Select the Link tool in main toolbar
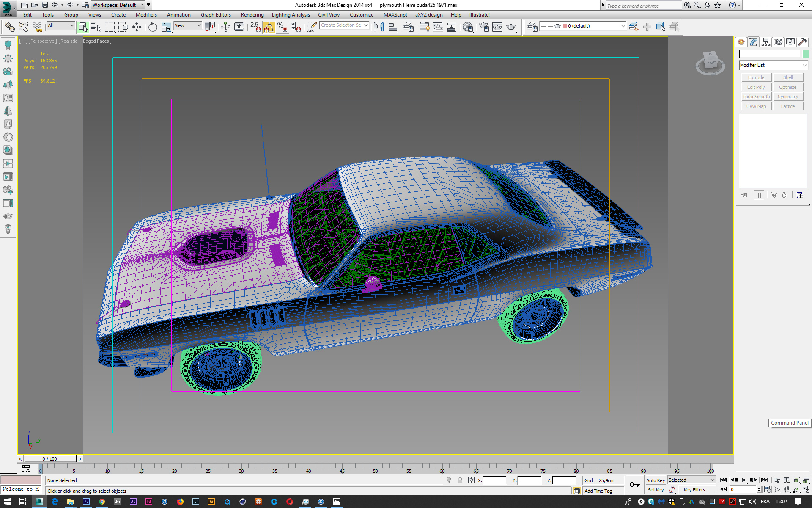This screenshot has height=508, width=812. (9, 27)
